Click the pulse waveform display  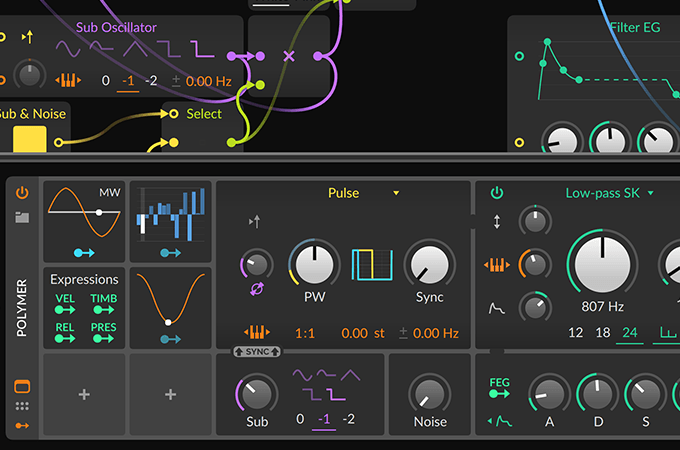(372, 264)
